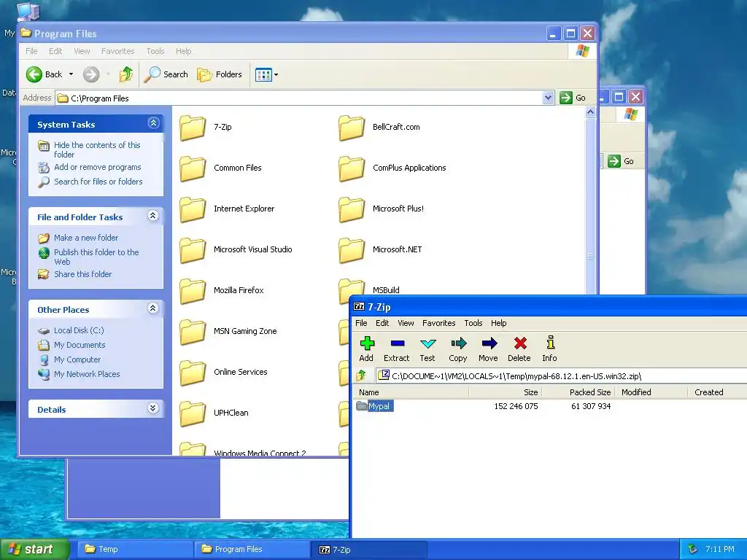The image size is (747, 560).
Task: Open the Help menu in 7-Zip
Action: 499,323
